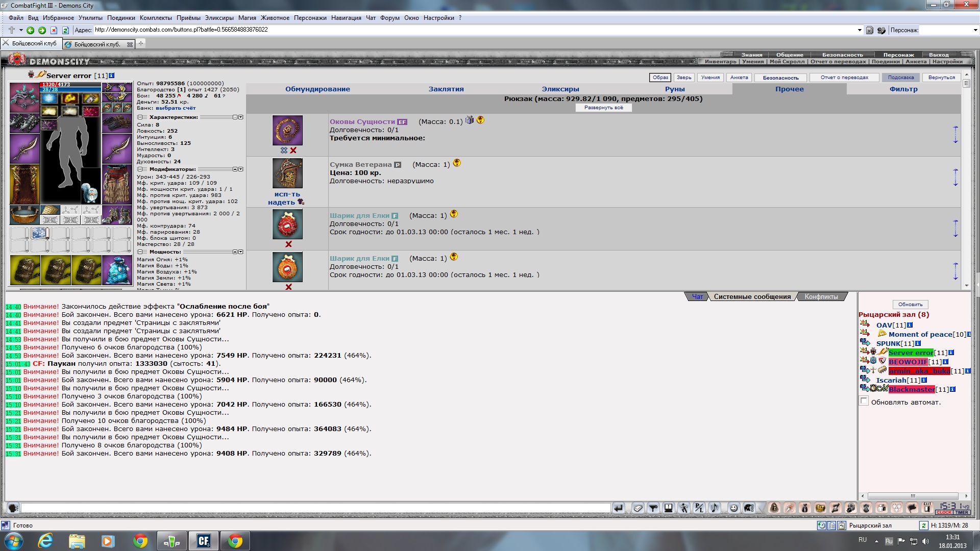Collapse the Модификаторы section

click(x=139, y=169)
